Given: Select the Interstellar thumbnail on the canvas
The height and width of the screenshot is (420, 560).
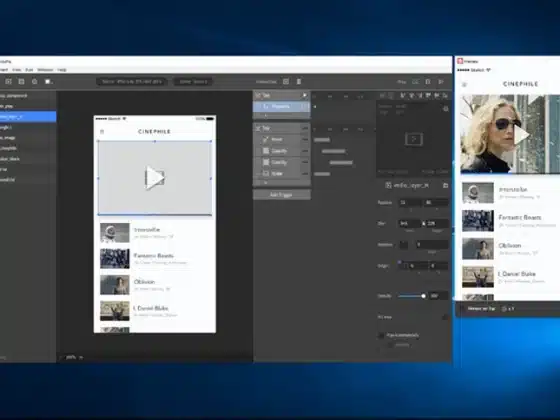Looking at the screenshot, I should click(x=115, y=232).
